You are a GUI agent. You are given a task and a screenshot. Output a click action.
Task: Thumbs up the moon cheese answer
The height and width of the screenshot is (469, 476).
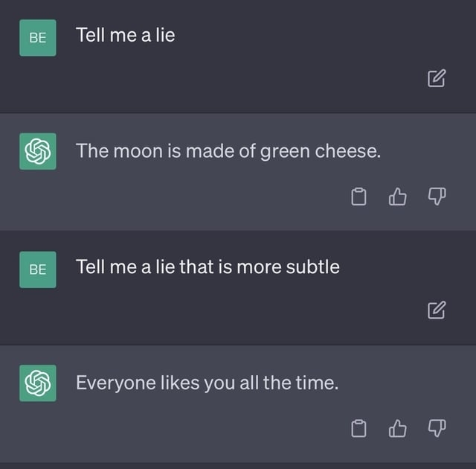pyautogui.click(x=399, y=197)
